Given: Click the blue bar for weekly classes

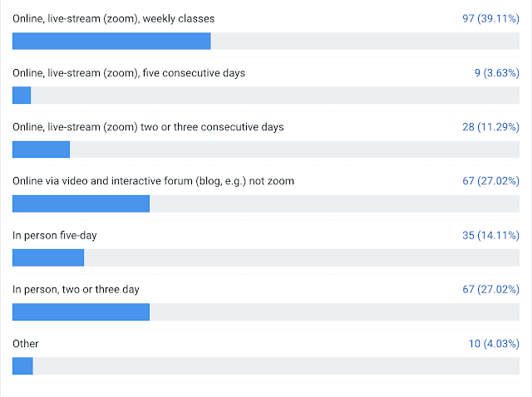Looking at the screenshot, I should click(111, 41).
